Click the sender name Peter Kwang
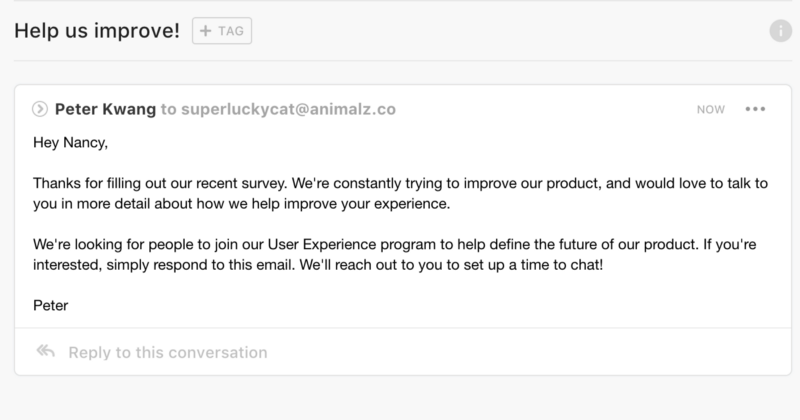800x420 pixels. point(106,109)
